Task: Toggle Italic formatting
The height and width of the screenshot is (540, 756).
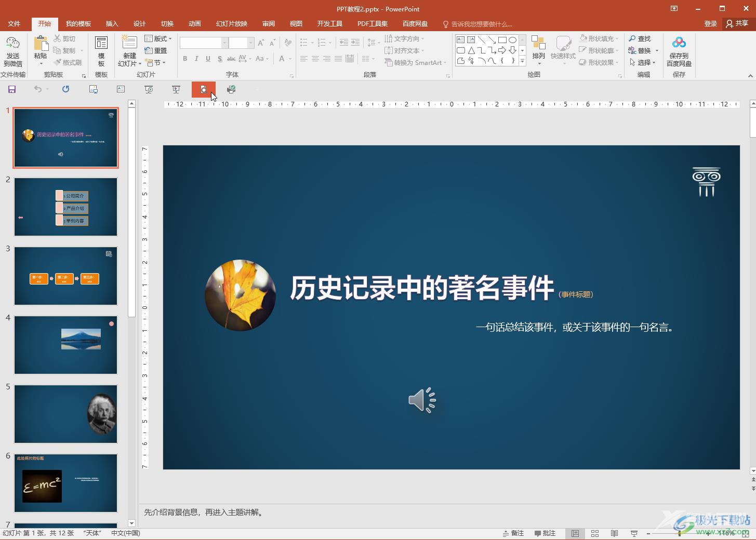Action: (196, 59)
